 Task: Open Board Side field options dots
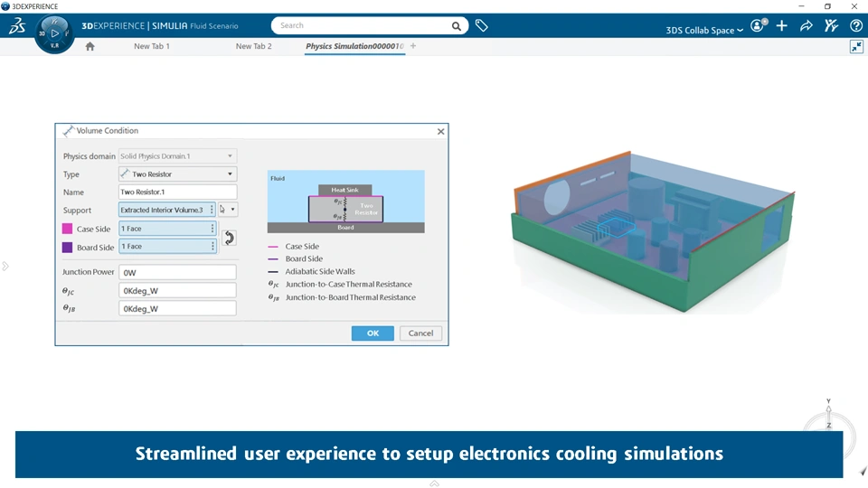click(x=212, y=246)
